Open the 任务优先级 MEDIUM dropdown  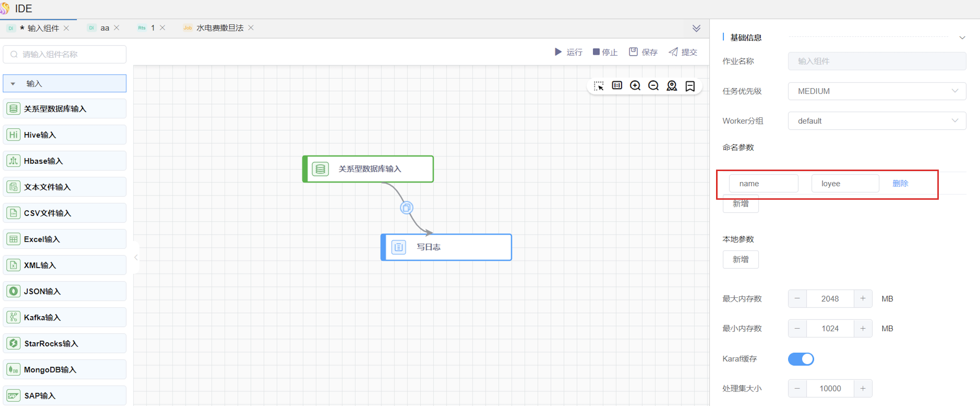tap(876, 91)
